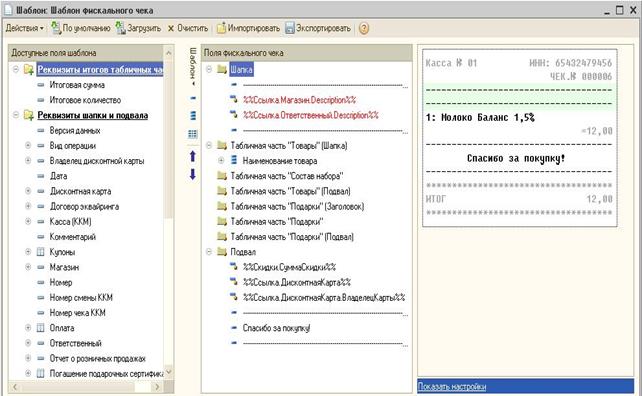The width and height of the screenshot is (642, 396).
Task: Click left panel horizontal scrollbar right arrow
Action: pos(157,387)
